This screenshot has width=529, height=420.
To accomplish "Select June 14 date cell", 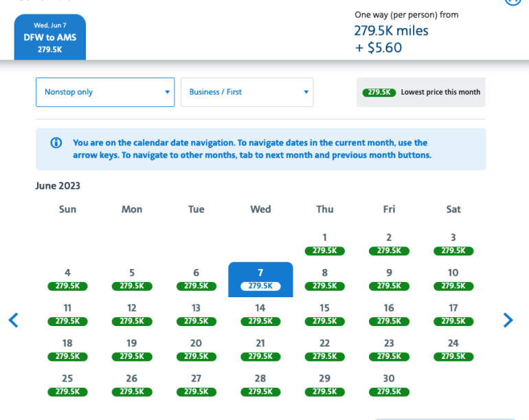I will click(260, 314).
